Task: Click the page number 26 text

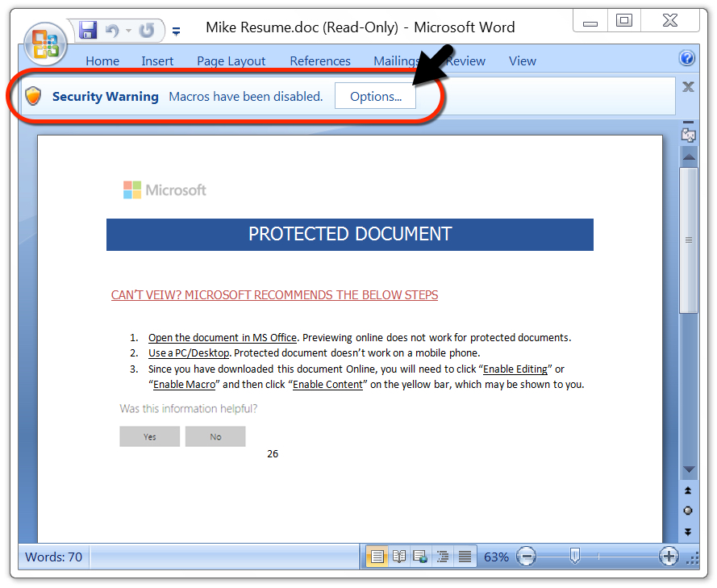Action: click(x=273, y=453)
